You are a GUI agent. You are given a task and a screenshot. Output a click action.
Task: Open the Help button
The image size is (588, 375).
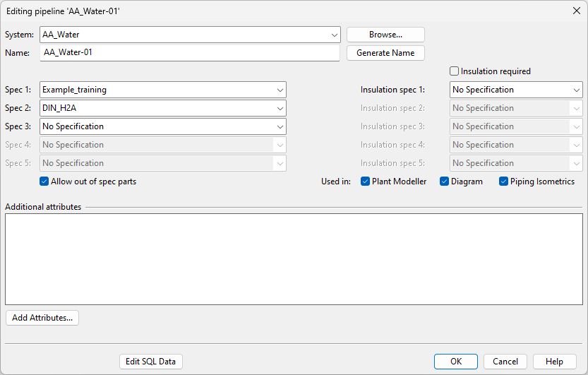tap(554, 362)
